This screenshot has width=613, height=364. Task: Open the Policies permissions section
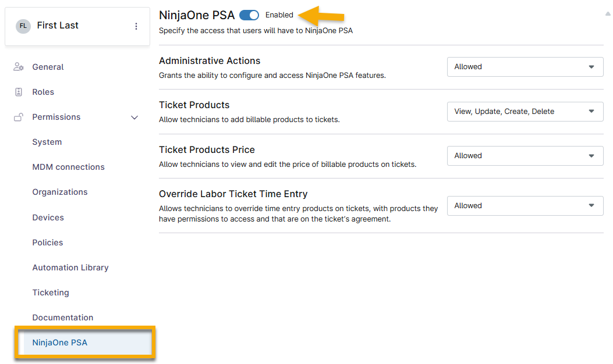(48, 242)
